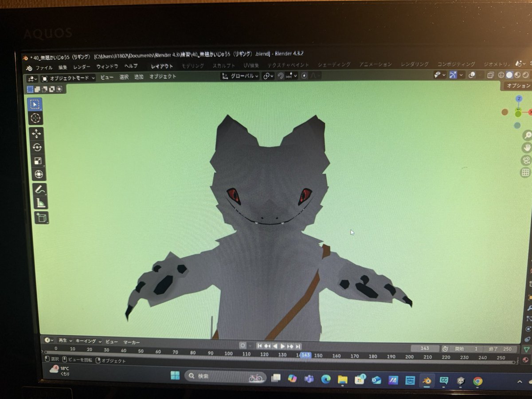The image size is (532, 399).
Task: Pick the Annotate pencil tool
Action: pyautogui.click(x=40, y=190)
